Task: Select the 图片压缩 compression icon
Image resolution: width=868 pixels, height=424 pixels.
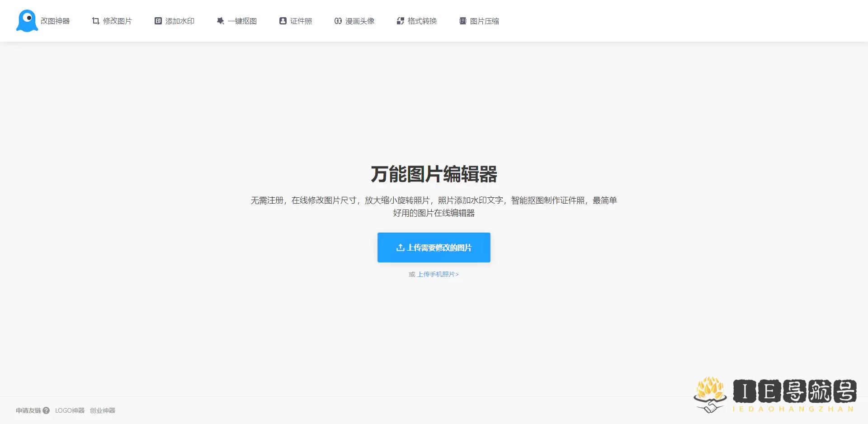Action: click(462, 21)
